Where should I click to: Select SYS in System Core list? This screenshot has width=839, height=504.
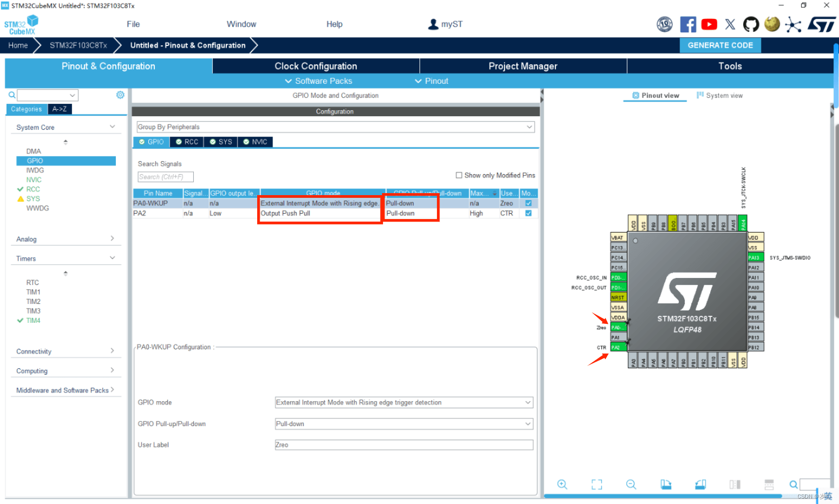(33, 199)
